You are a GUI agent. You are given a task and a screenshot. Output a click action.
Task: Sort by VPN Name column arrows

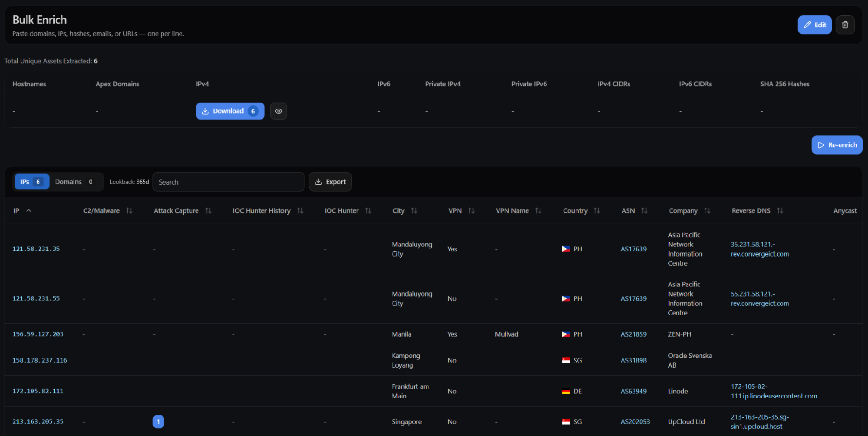[538, 211]
